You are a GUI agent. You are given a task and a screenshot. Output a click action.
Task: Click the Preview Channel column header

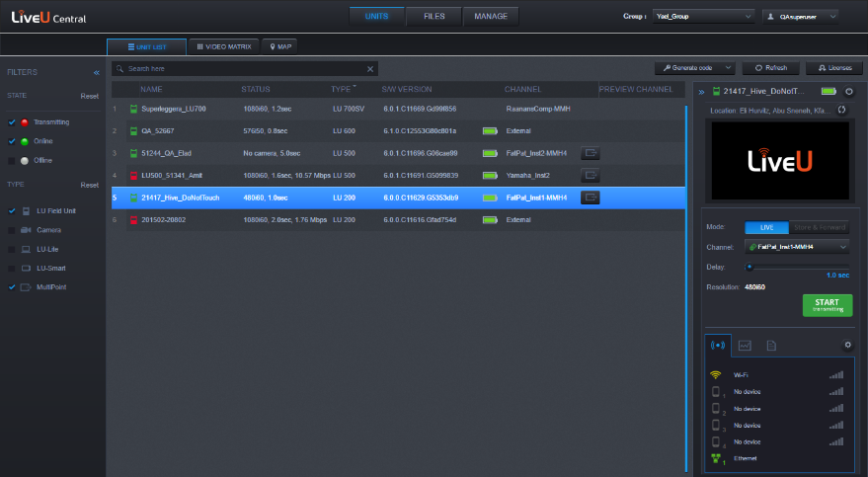[636, 89]
